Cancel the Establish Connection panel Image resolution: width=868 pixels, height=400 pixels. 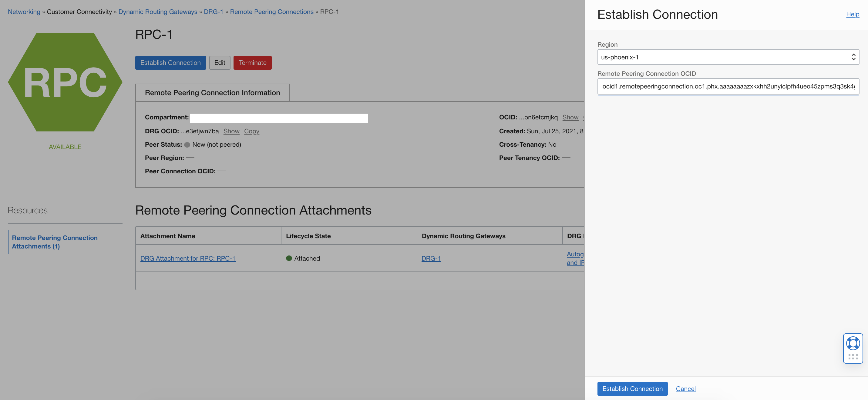pos(685,388)
